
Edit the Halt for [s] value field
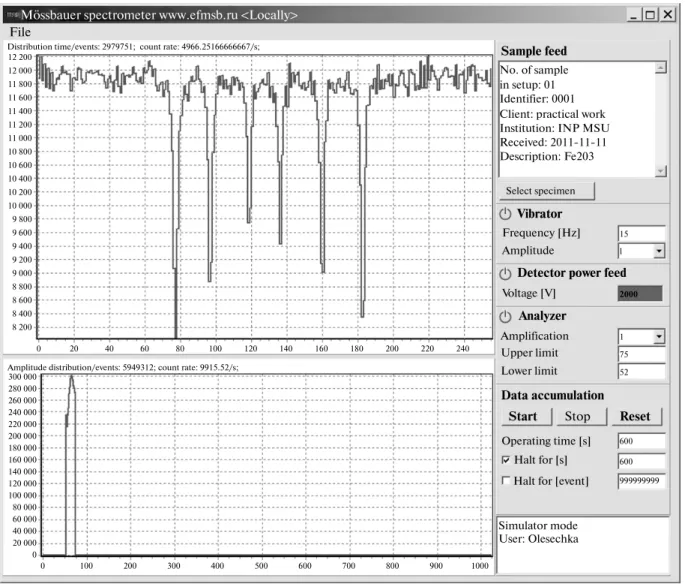click(641, 461)
